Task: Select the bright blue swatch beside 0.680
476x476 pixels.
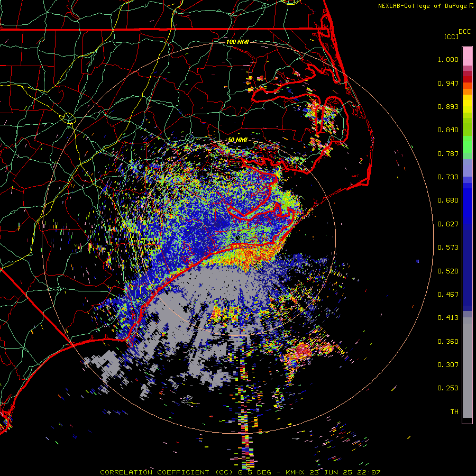Action: [467, 204]
